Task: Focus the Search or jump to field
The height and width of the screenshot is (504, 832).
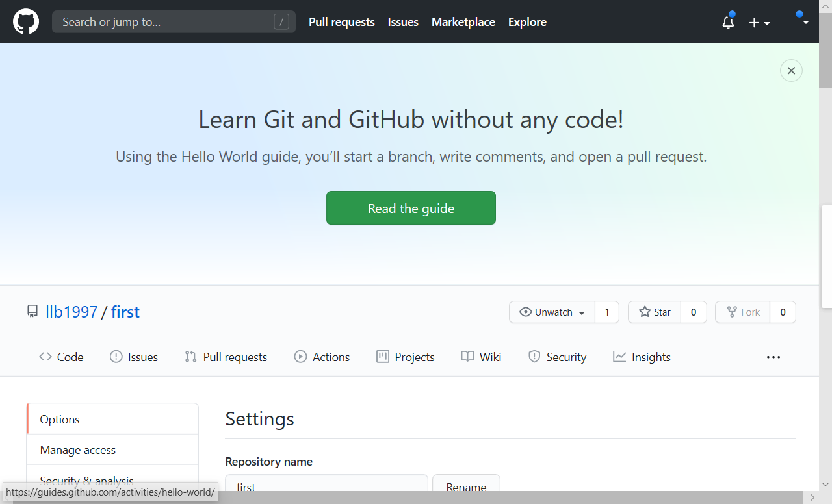Action: 174,21
